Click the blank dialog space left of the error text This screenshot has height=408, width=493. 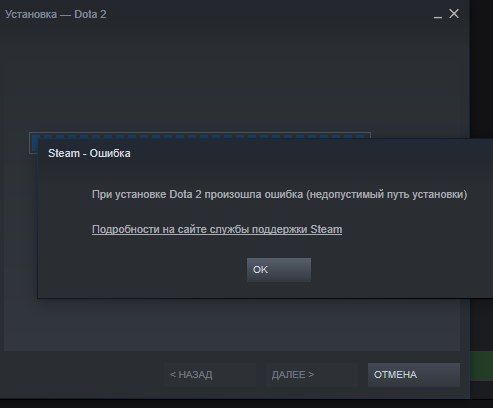[65, 213]
